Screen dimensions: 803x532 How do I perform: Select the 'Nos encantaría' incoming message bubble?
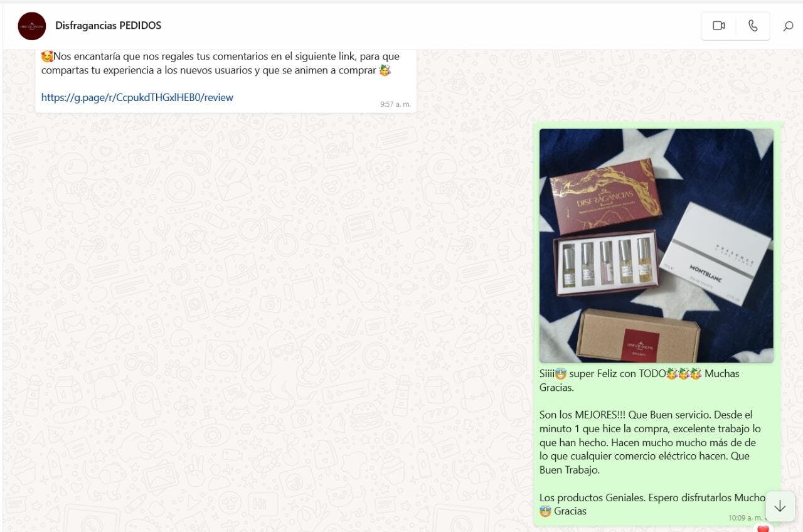(226, 80)
